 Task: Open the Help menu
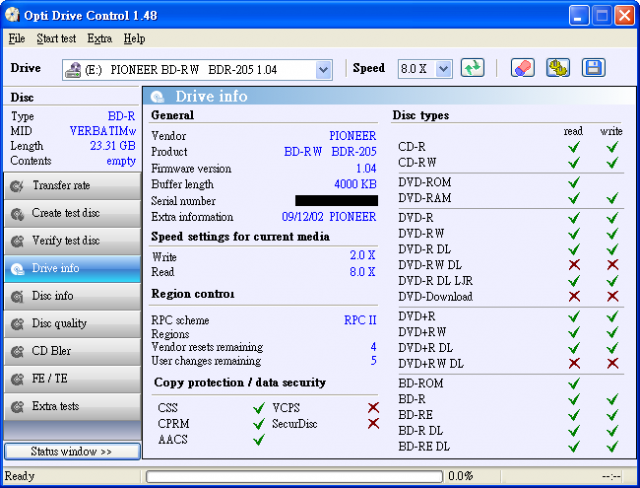(134, 38)
